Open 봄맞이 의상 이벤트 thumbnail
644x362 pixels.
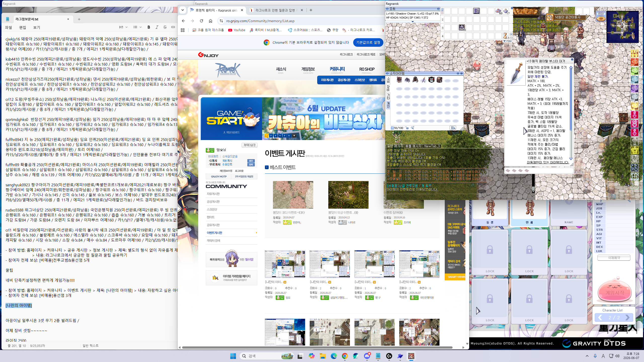point(348,195)
